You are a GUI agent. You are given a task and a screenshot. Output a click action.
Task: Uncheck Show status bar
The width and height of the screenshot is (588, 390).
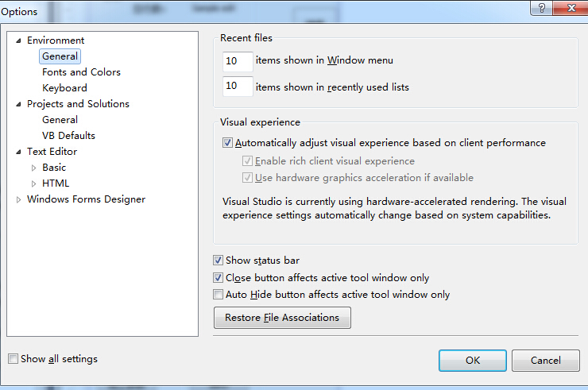click(x=218, y=261)
